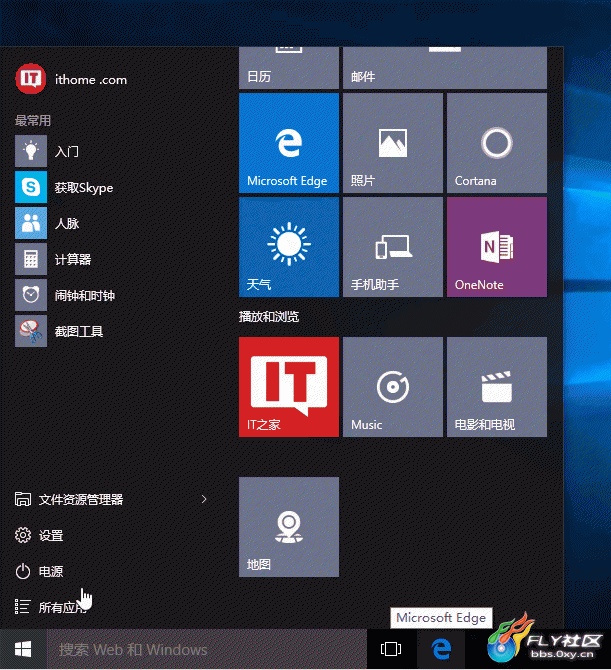Open the Music tile
Image resolution: width=611 pixels, height=670 pixels.
click(393, 387)
